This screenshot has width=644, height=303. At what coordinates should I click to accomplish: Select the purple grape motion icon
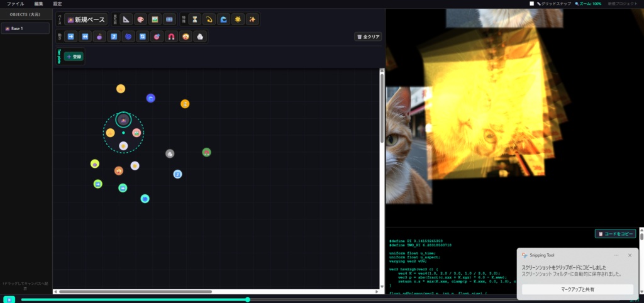click(x=99, y=36)
